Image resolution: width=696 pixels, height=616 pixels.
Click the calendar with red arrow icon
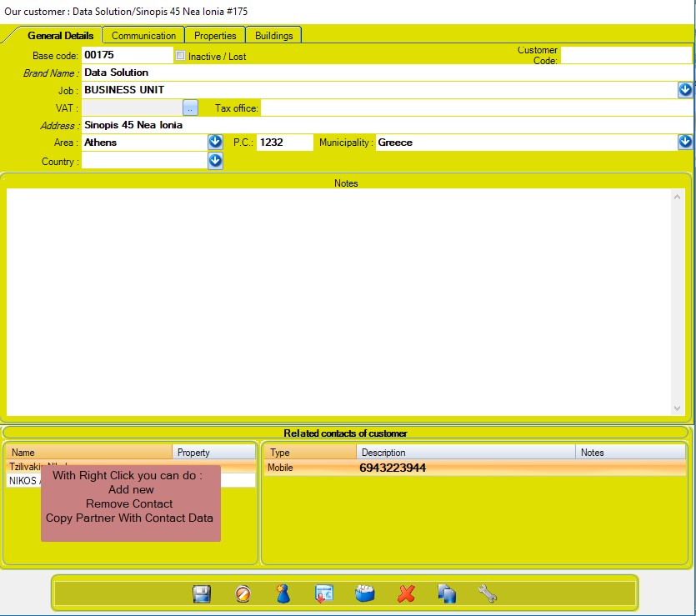click(x=323, y=593)
